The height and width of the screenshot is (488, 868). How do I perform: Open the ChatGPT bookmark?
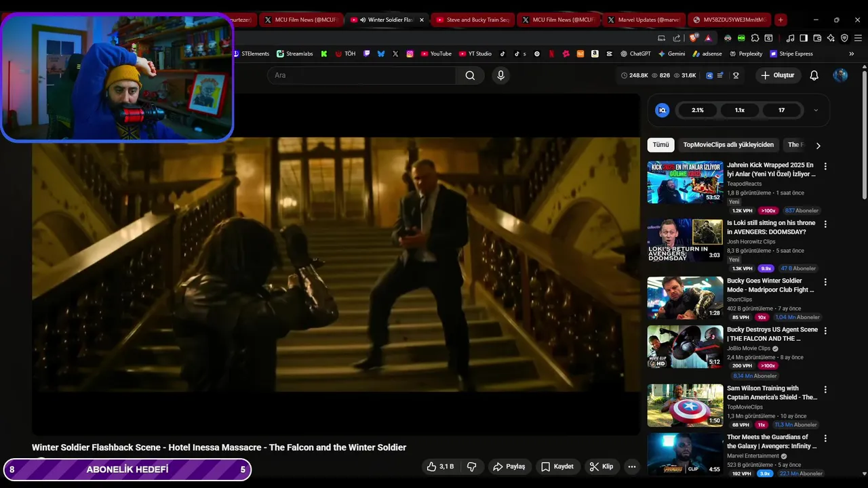[635, 54]
